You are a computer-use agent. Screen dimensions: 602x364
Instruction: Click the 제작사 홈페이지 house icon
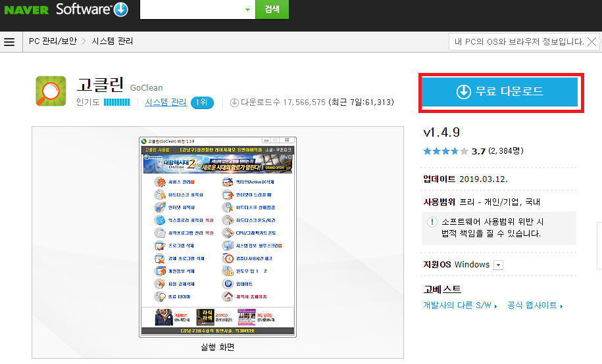[228, 296]
